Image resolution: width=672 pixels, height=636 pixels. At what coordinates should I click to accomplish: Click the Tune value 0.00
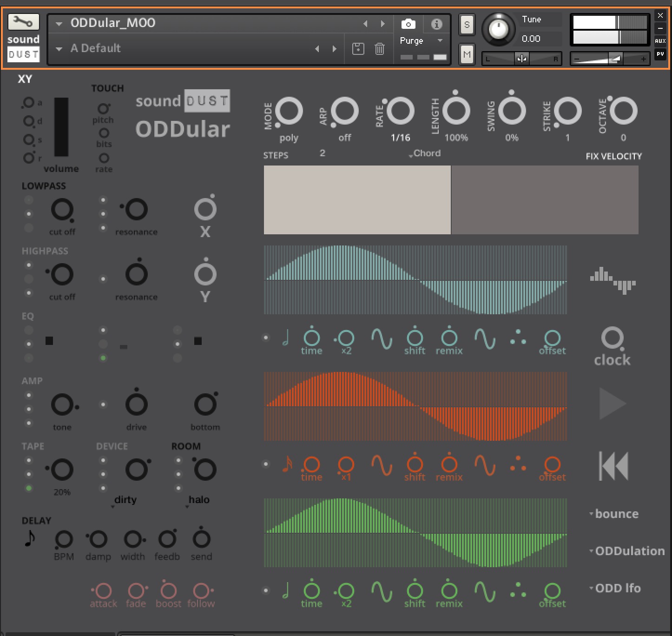coord(531,39)
